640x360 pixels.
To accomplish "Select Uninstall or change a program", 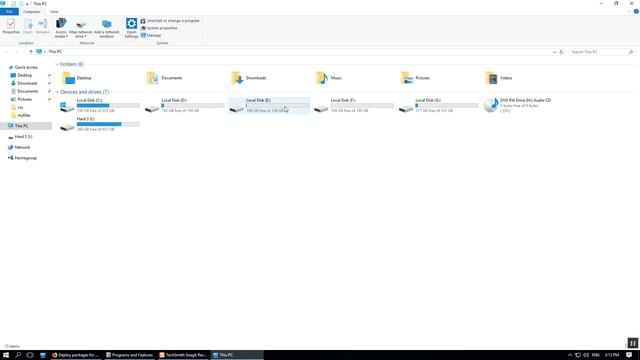I will coord(170,20).
